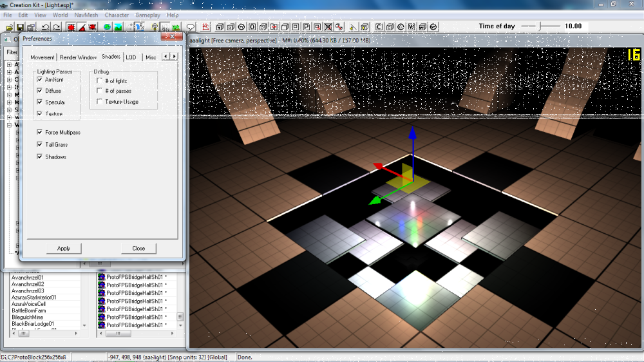Image resolution: width=644 pixels, height=362 pixels.
Task: Click the square W toolbar icon
Action: point(412,27)
